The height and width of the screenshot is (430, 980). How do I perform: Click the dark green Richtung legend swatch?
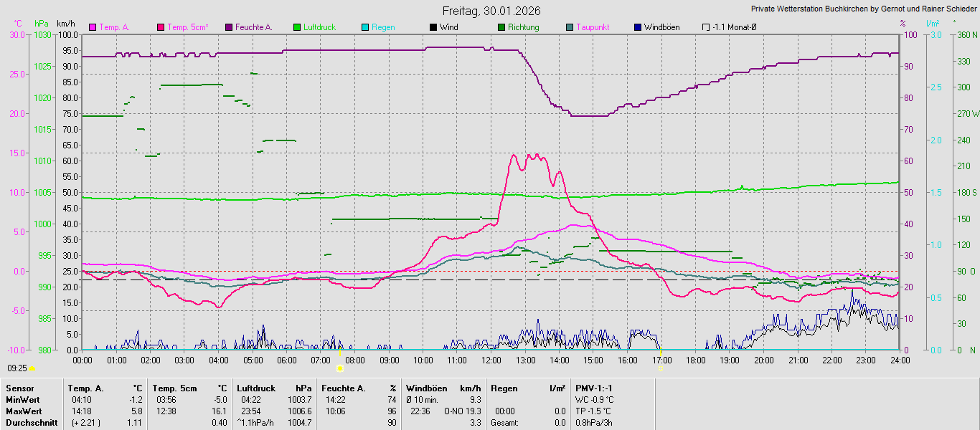(501, 27)
